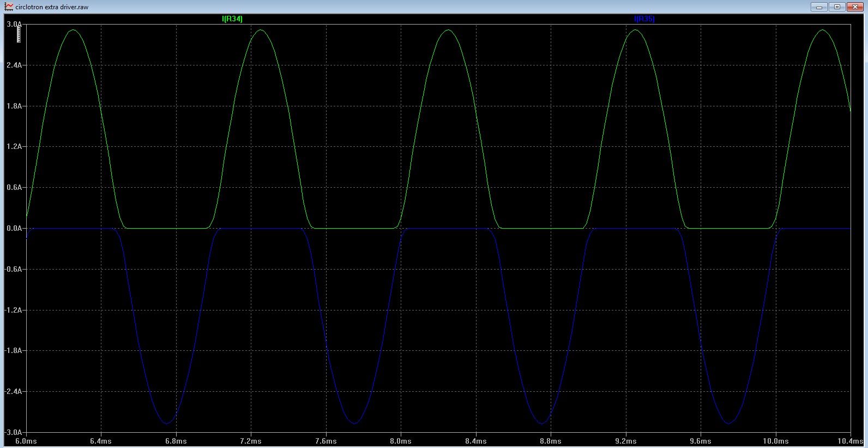Minimize the circlotron extra driver.raw window
868x448 pixels.
(x=819, y=7)
